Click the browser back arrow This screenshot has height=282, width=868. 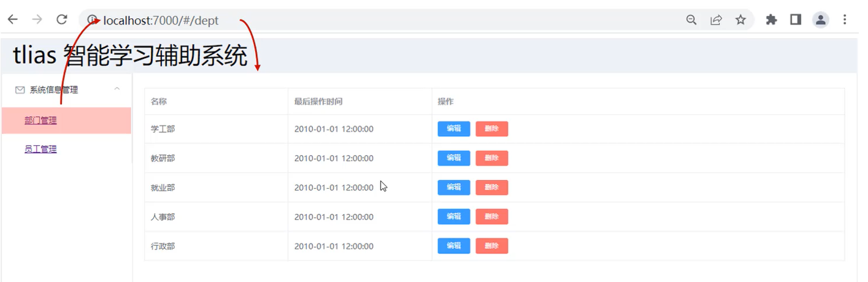coord(12,20)
